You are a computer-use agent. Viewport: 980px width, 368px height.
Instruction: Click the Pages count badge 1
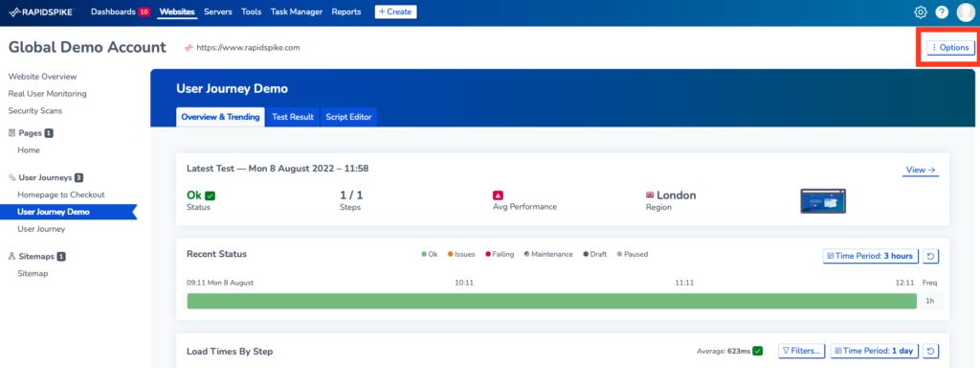(49, 132)
